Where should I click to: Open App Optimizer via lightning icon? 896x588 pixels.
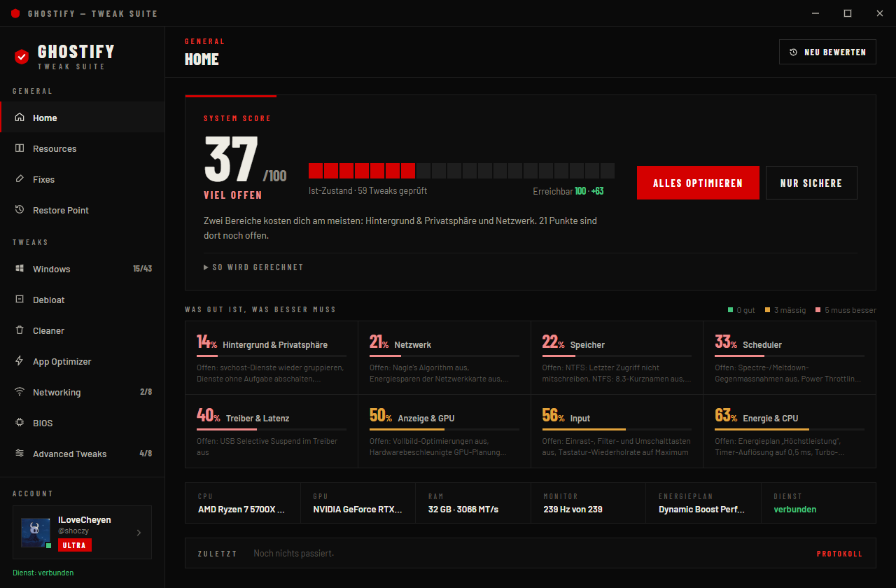(20, 361)
